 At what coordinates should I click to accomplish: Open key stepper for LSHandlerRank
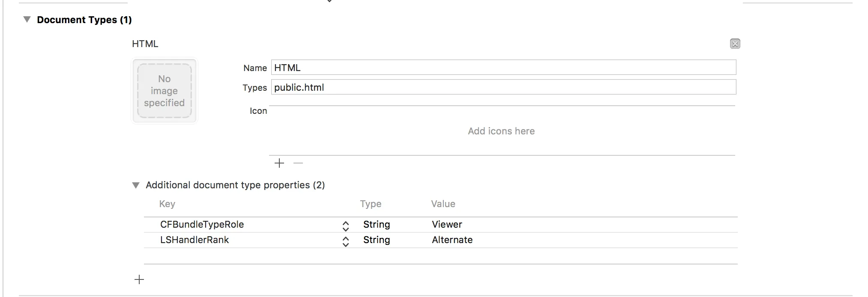345,241
